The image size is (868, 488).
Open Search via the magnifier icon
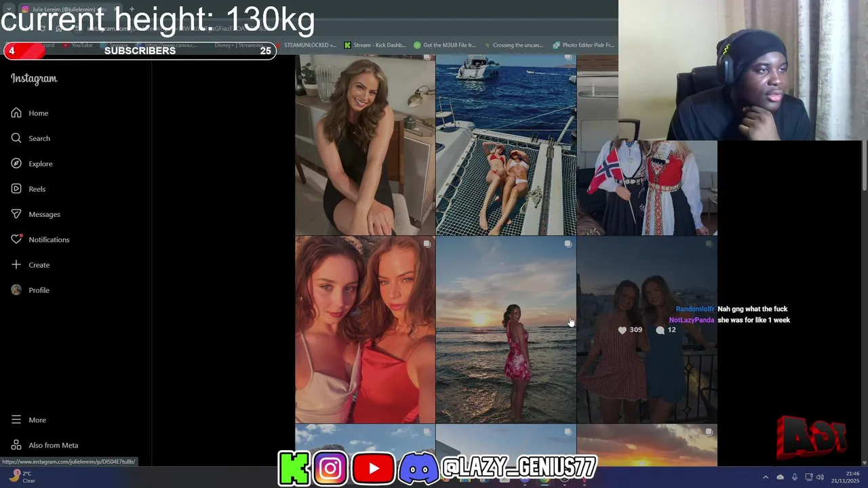point(16,138)
